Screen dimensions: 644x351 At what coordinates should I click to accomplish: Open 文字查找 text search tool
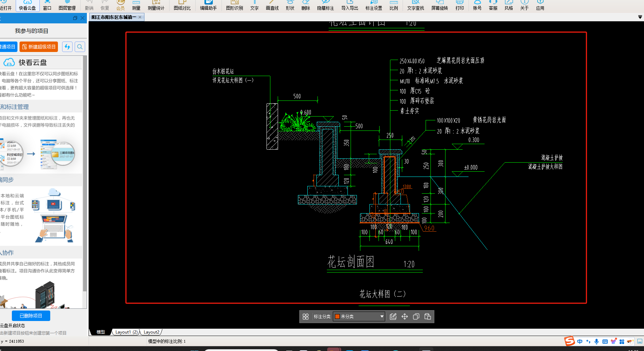coord(415,5)
